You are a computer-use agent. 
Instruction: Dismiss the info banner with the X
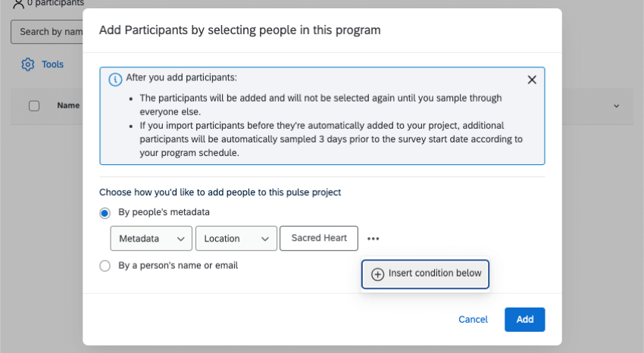pyautogui.click(x=532, y=80)
